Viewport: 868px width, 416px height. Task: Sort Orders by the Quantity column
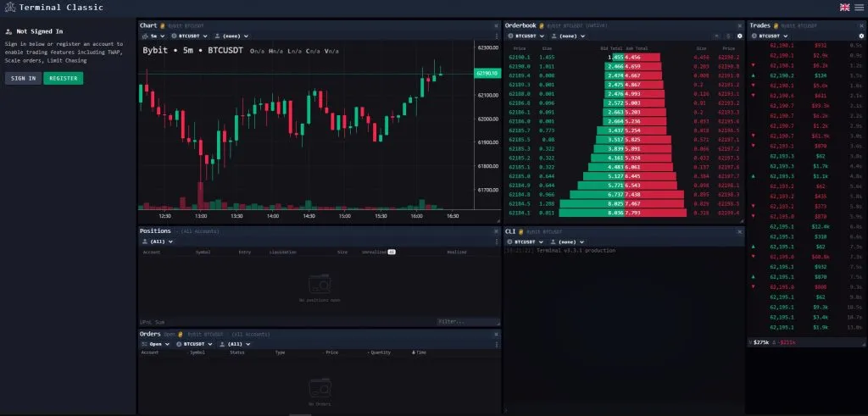pyautogui.click(x=379, y=352)
